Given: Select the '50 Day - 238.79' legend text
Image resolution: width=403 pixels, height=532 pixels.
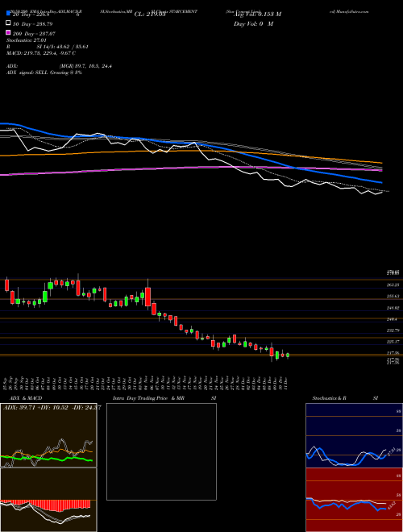Looking at the screenshot, I should [x=33, y=24].
